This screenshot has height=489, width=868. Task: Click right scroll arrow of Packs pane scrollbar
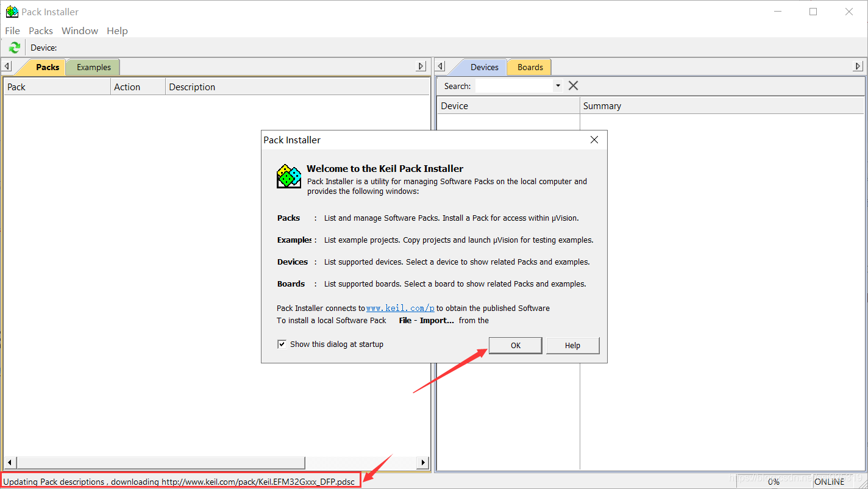tap(424, 463)
